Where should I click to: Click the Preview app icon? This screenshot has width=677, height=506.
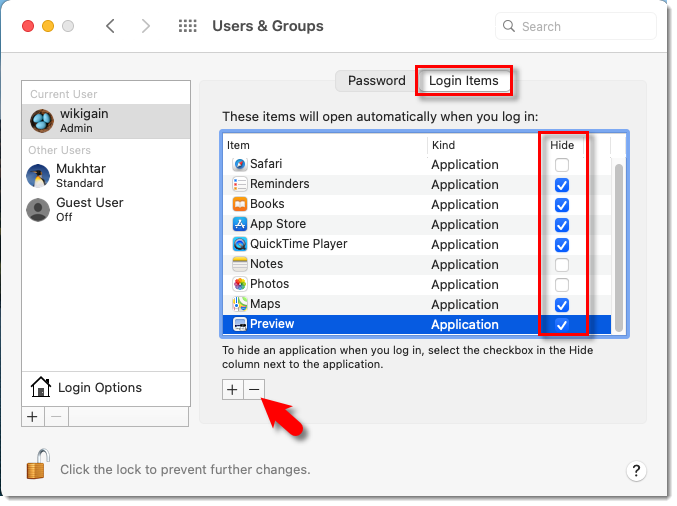point(240,324)
